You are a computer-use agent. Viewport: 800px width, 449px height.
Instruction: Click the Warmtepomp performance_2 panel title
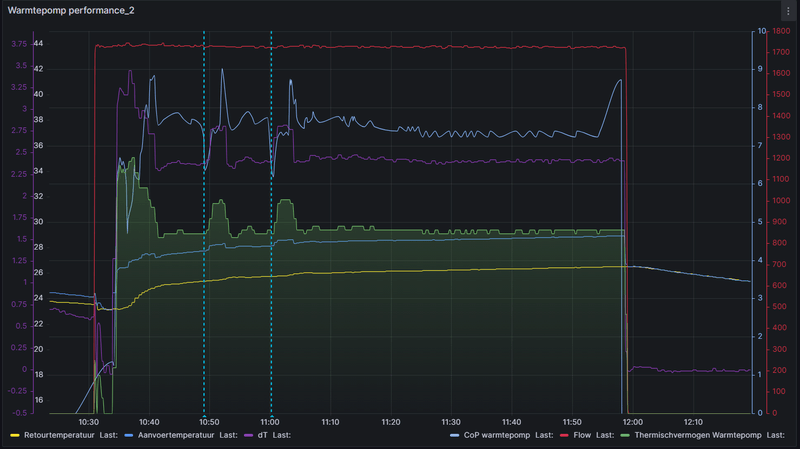(71, 10)
